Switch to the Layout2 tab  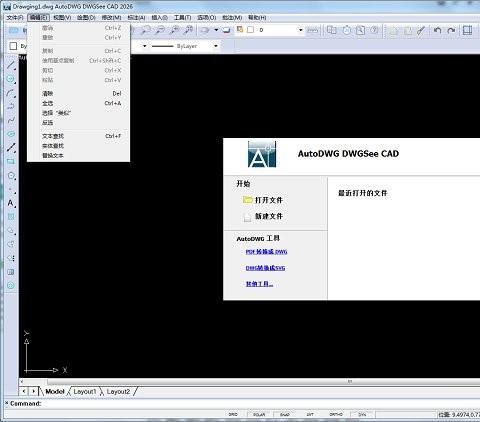[118, 391]
